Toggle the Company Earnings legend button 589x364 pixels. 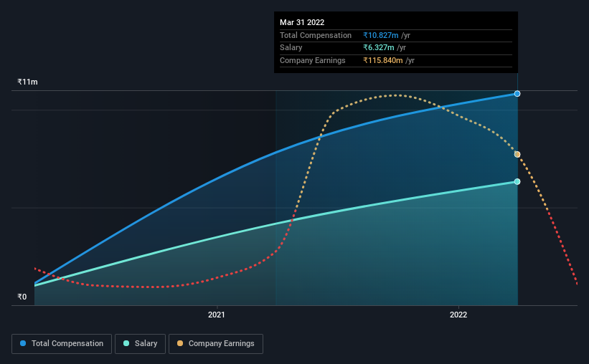[216, 344]
